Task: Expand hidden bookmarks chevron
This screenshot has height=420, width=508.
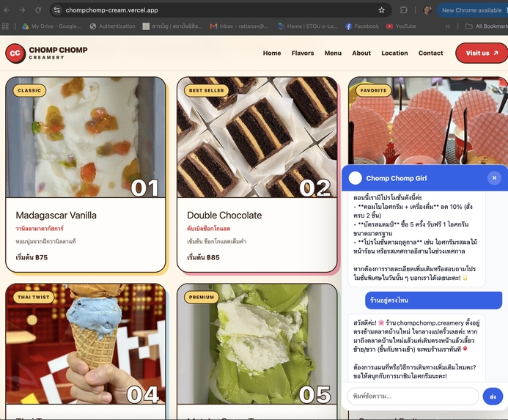Action: (x=448, y=26)
